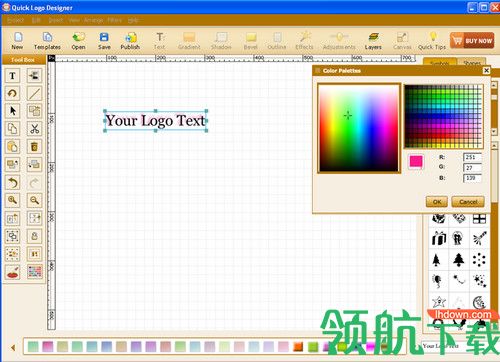The width and height of the screenshot is (500, 362).
Task: Click Cancel in Color Palettes dialog
Action: [x=468, y=202]
